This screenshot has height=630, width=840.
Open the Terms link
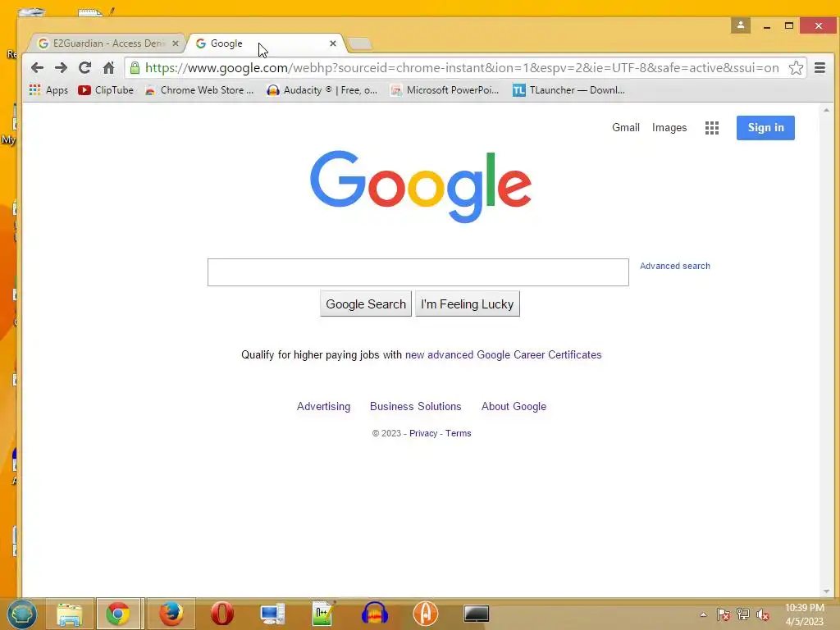pos(458,433)
